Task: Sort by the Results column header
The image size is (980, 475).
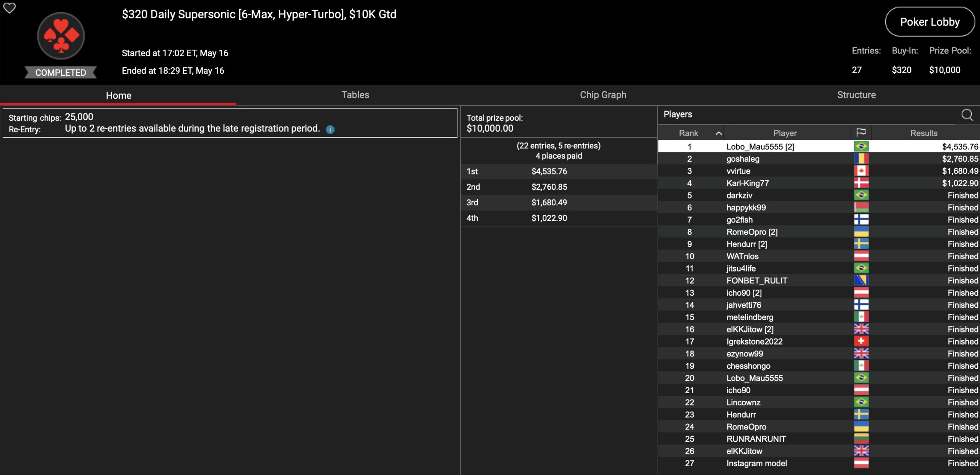Action: click(x=924, y=133)
